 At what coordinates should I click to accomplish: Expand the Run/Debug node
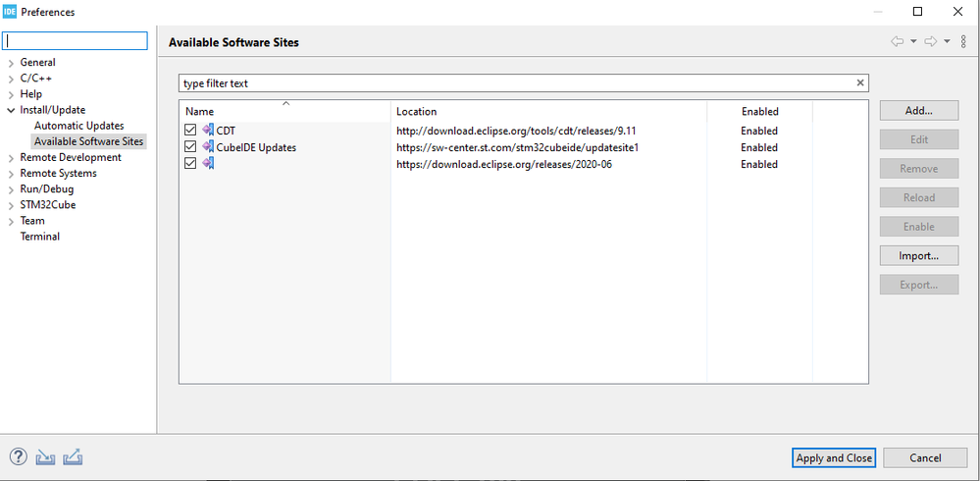point(11,189)
